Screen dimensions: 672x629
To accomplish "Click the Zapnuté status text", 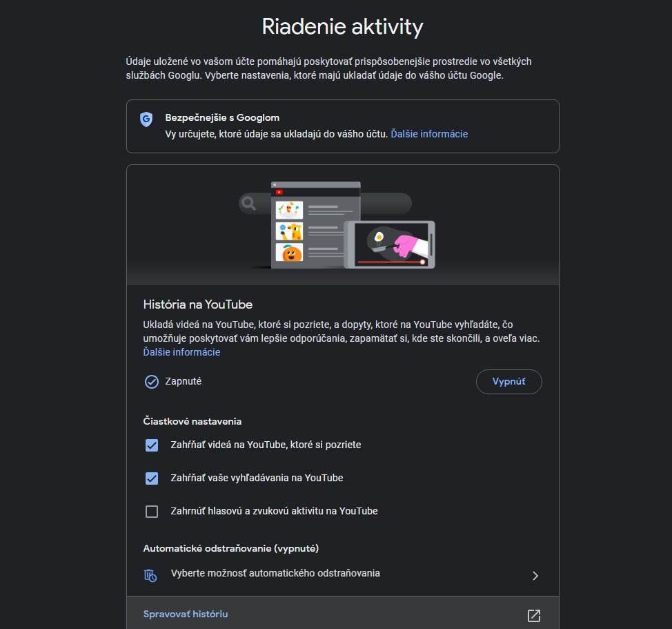I will (184, 381).
